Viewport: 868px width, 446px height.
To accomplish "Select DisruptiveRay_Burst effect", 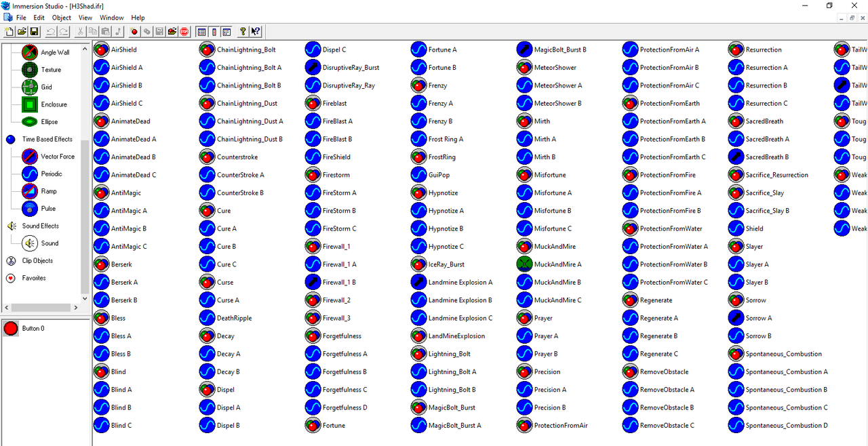I will click(342, 68).
